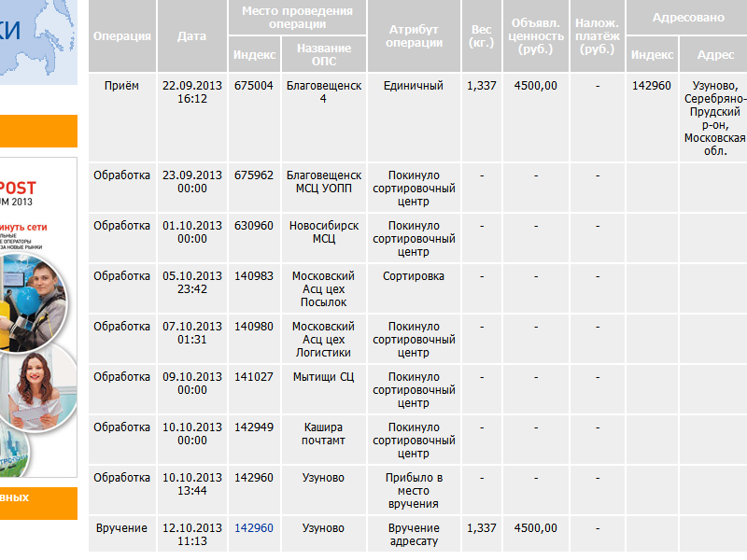The image size is (747, 560).
Task: Select index 140980 cell
Action: coord(254,339)
